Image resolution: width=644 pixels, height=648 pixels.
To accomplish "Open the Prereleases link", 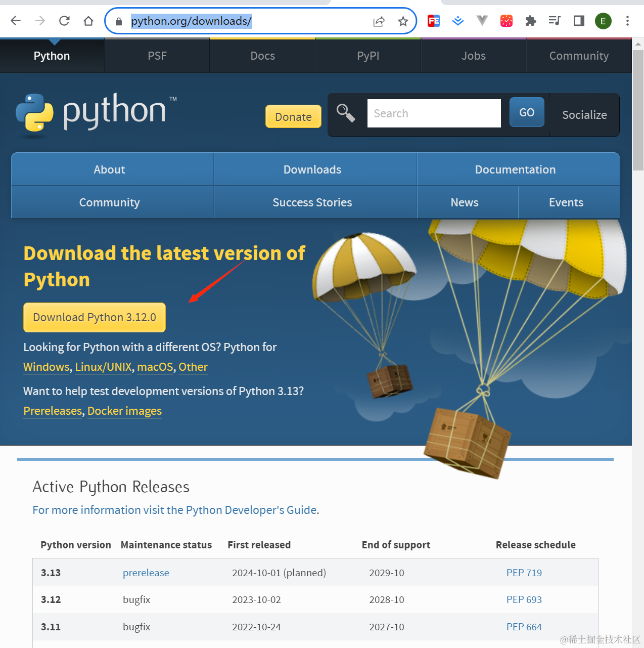I will click(x=53, y=411).
